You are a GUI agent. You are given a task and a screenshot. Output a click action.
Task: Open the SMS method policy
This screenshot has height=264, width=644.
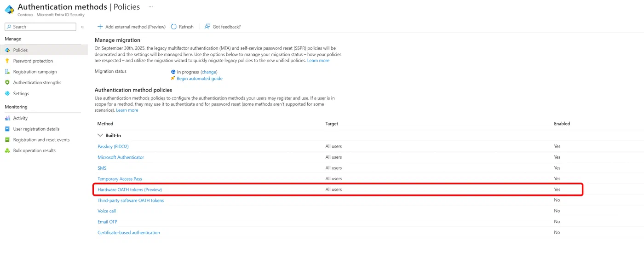click(102, 168)
